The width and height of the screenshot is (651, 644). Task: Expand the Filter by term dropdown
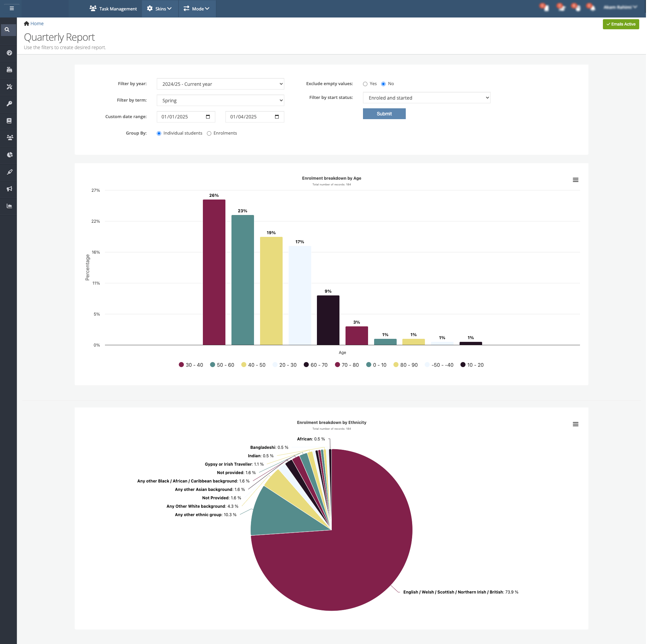click(220, 100)
